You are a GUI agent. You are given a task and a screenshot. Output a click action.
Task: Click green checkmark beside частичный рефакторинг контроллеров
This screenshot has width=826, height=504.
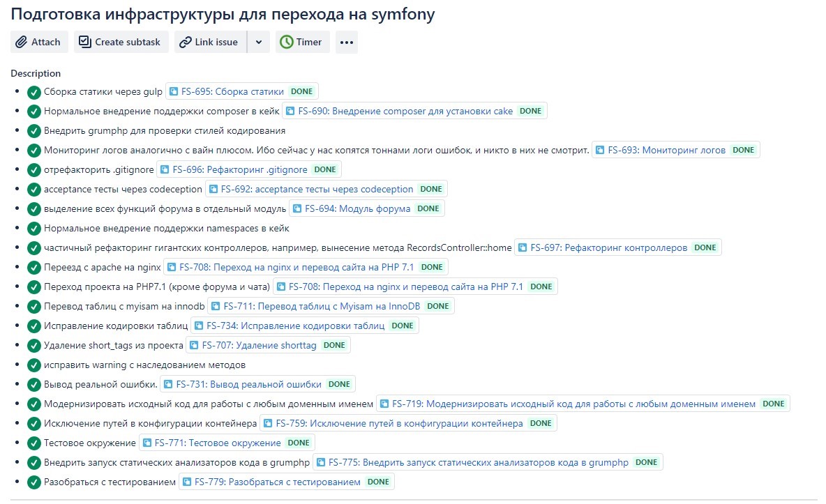[x=34, y=248]
